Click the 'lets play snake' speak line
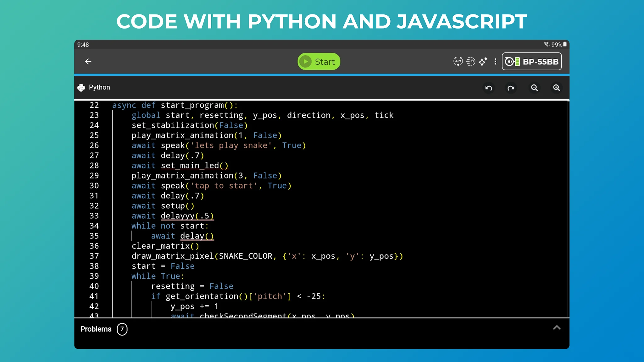The image size is (644, 362). (219, 145)
